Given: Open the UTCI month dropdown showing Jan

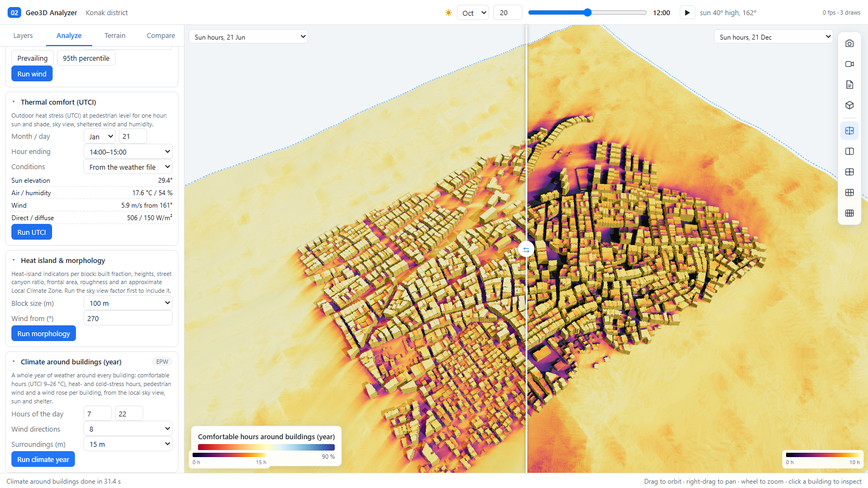Looking at the screenshot, I should [100, 137].
